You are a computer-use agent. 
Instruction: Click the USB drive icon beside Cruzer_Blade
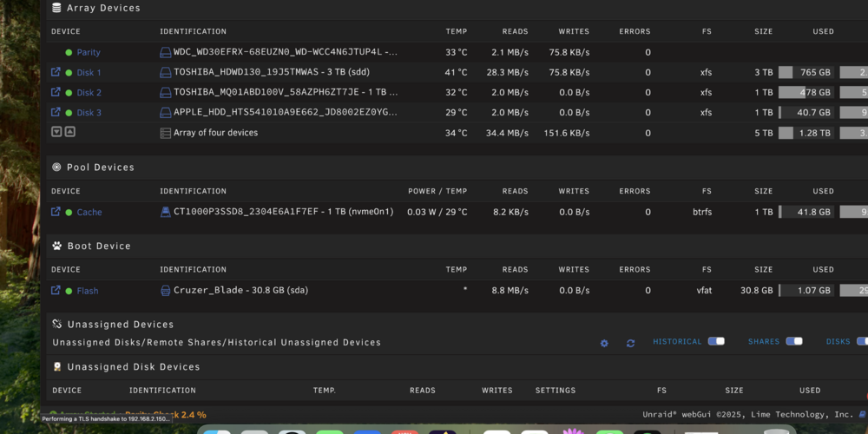[x=166, y=291]
